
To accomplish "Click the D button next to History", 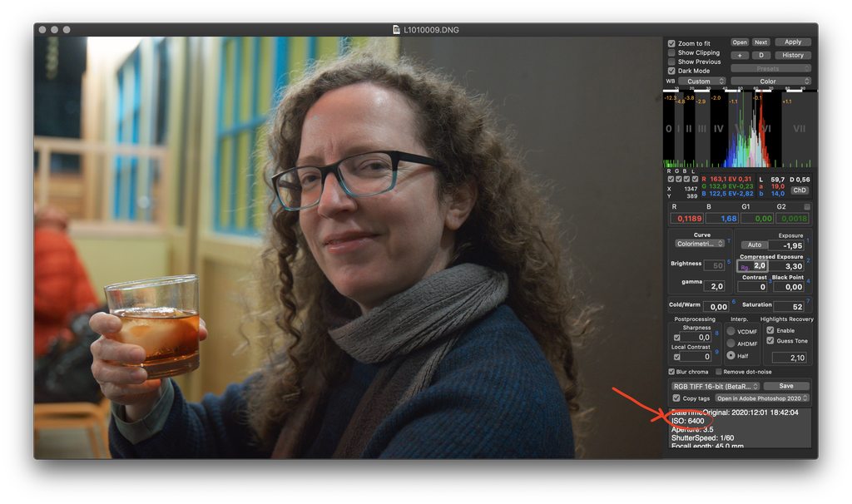I will tap(760, 56).
